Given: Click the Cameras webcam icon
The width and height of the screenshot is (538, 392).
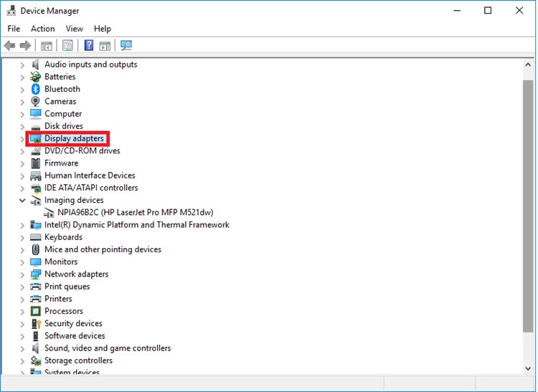Looking at the screenshot, I should (35, 102).
